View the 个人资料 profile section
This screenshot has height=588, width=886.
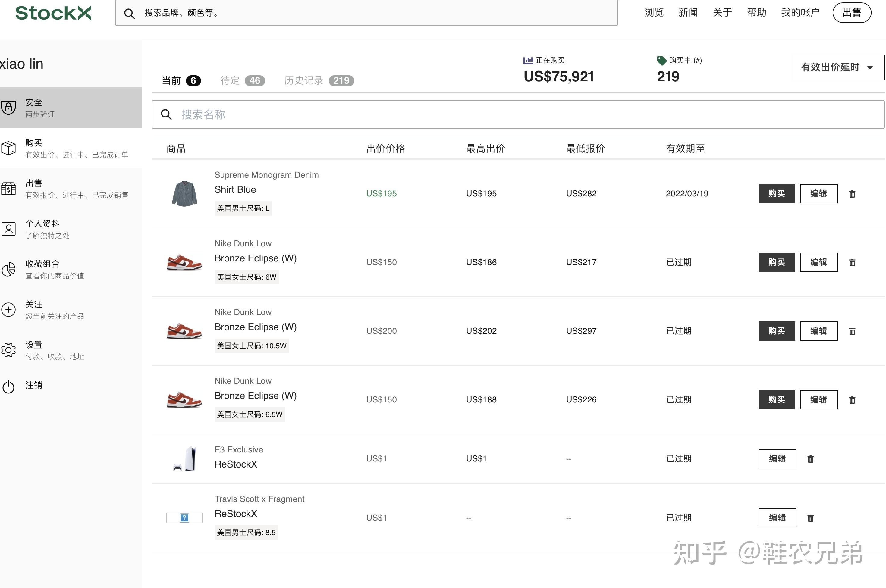[42, 229]
